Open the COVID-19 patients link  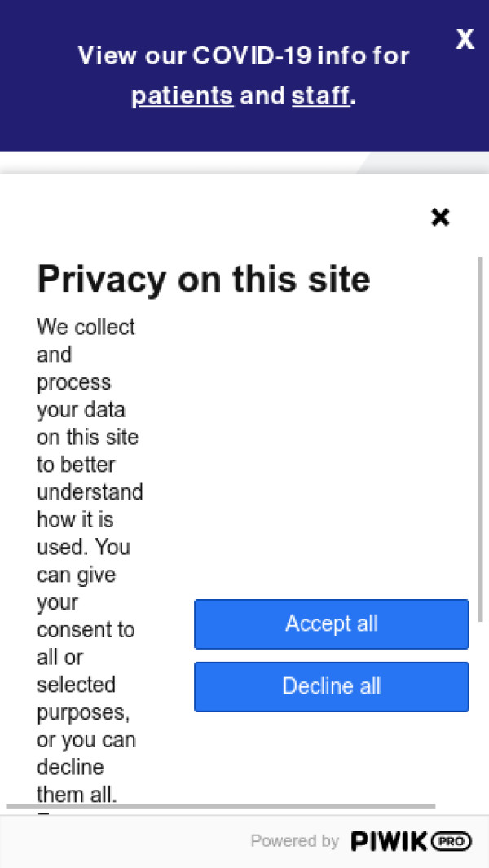tap(182, 96)
